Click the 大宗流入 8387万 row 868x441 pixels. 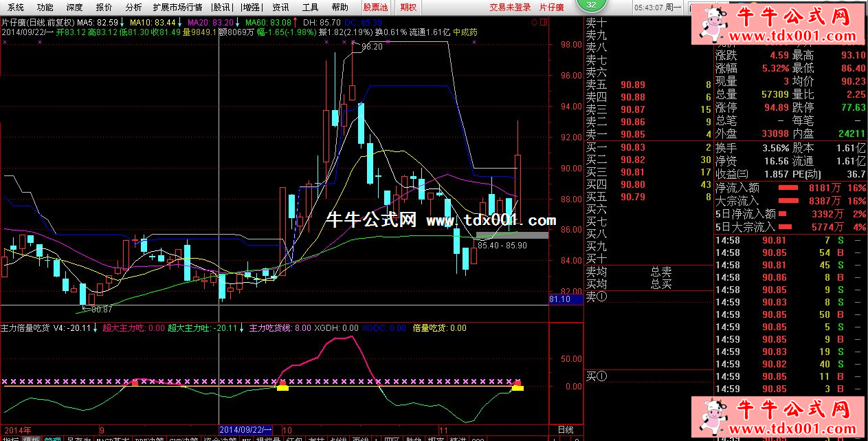pos(791,201)
